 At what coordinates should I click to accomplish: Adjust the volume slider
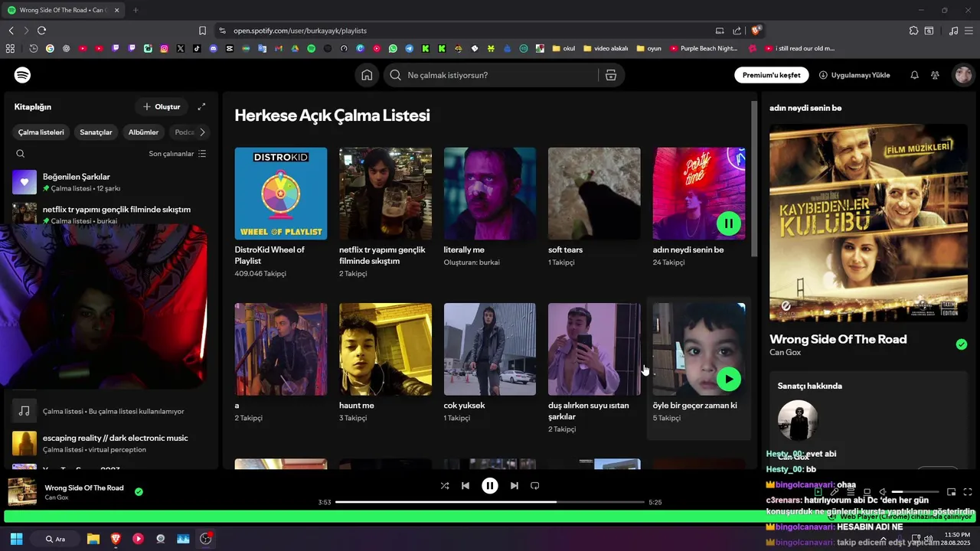[916, 491]
